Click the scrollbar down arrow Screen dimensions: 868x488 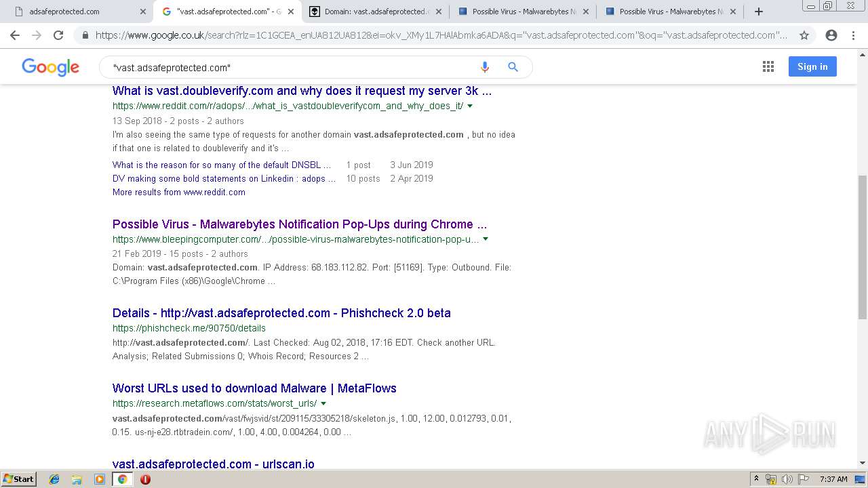click(863, 464)
